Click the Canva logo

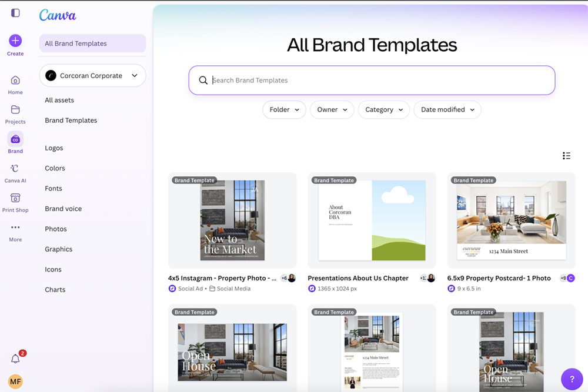coord(58,15)
